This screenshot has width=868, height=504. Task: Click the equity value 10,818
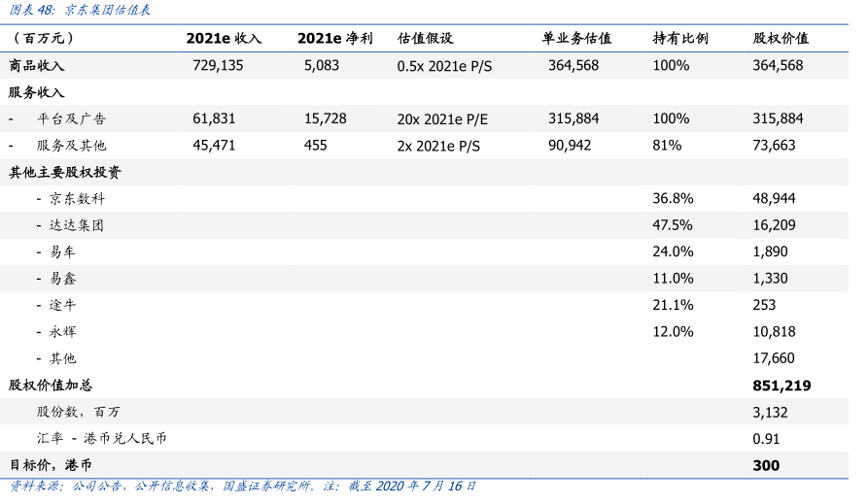point(774,331)
